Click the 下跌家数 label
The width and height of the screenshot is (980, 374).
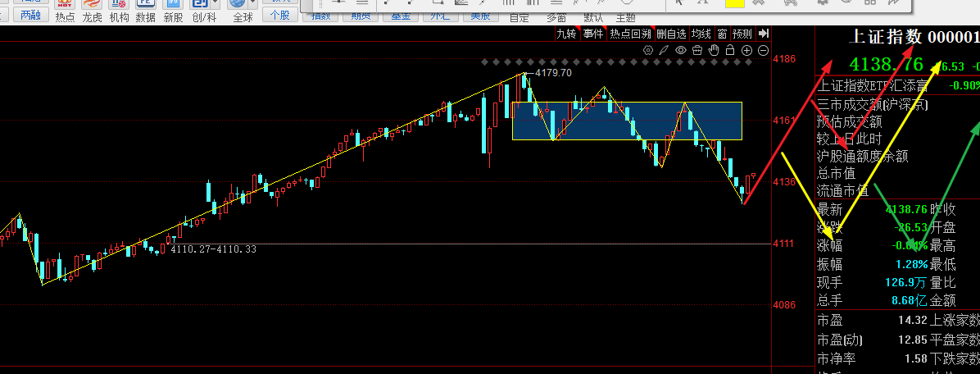click(x=955, y=359)
